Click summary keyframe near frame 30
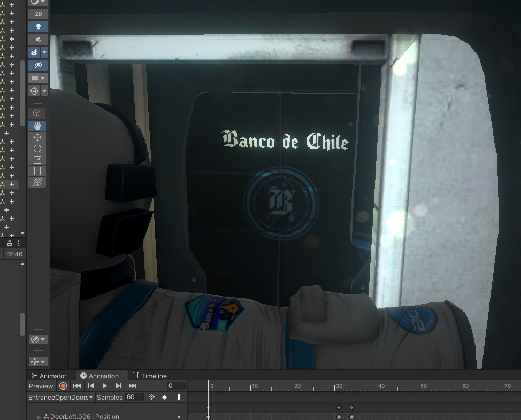 (339, 407)
